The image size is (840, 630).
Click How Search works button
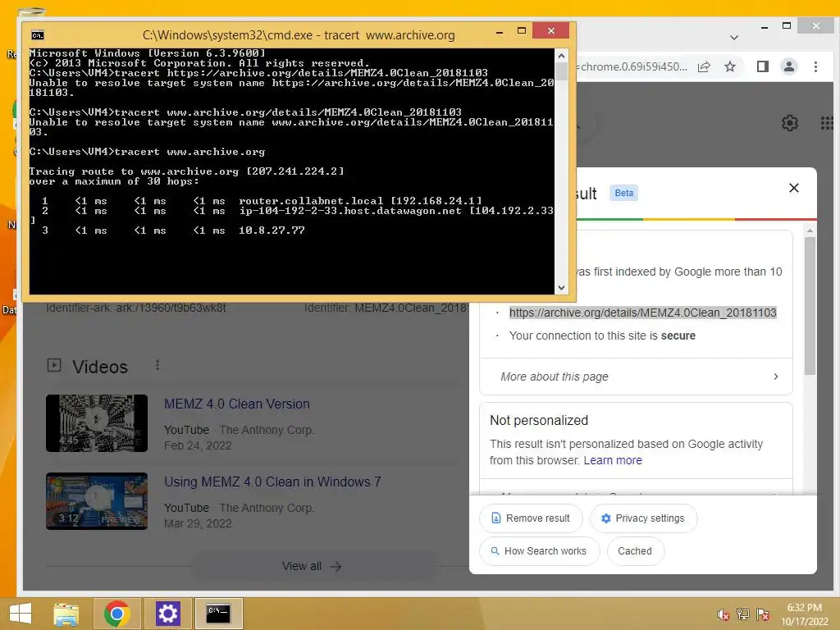[539, 551]
